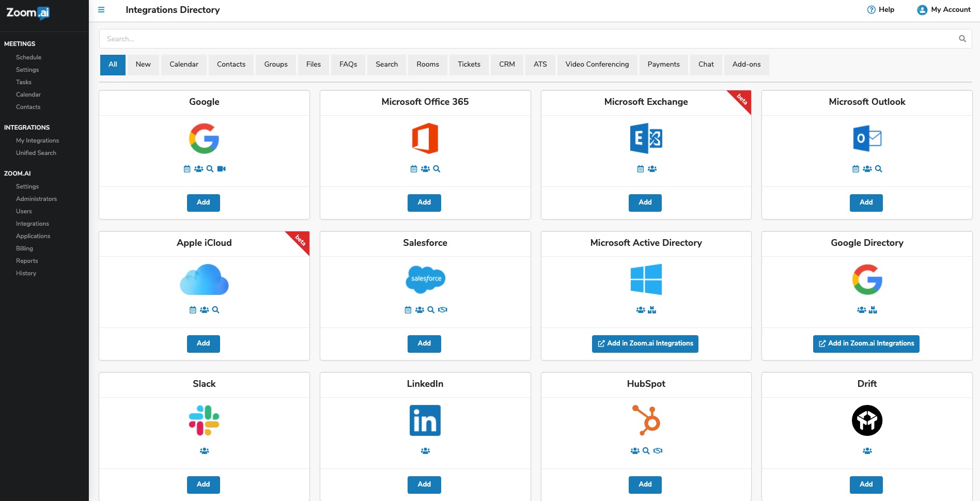Go to Billing in sidebar

(24, 248)
